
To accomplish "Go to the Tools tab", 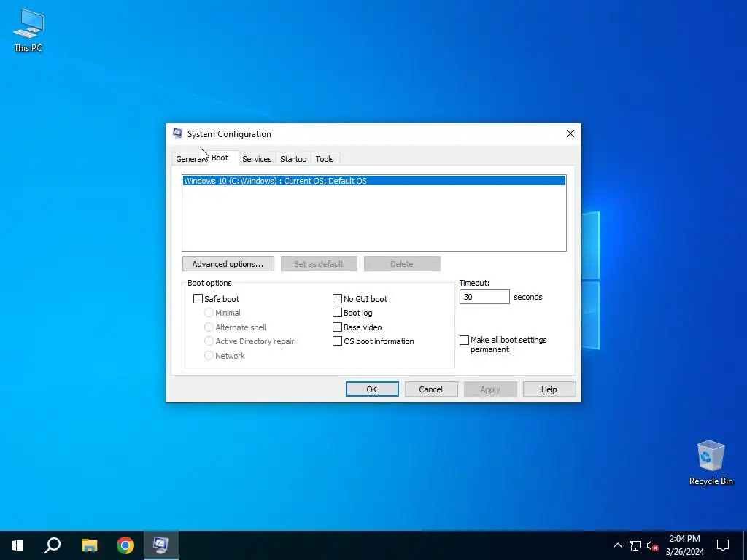I will pyautogui.click(x=325, y=159).
